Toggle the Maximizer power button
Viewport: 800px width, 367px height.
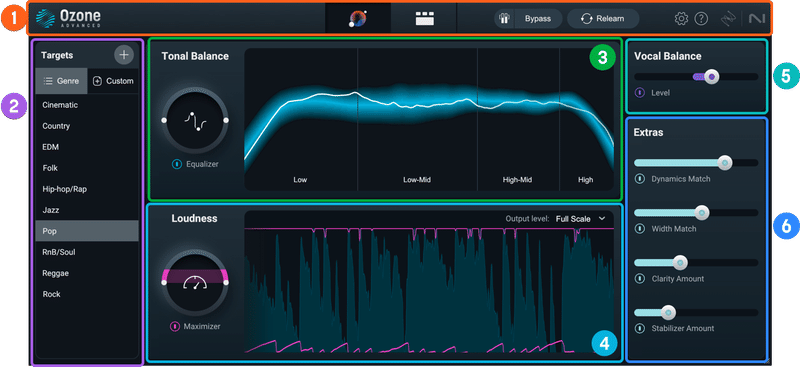tap(174, 326)
